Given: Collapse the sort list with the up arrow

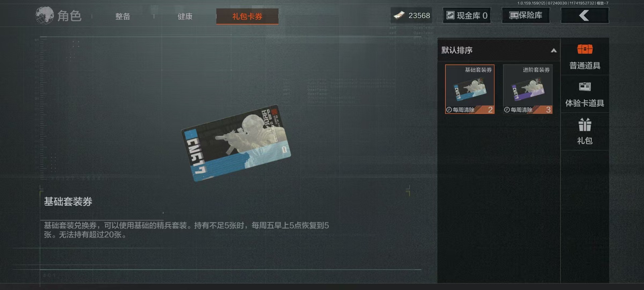Looking at the screenshot, I should point(554,50).
